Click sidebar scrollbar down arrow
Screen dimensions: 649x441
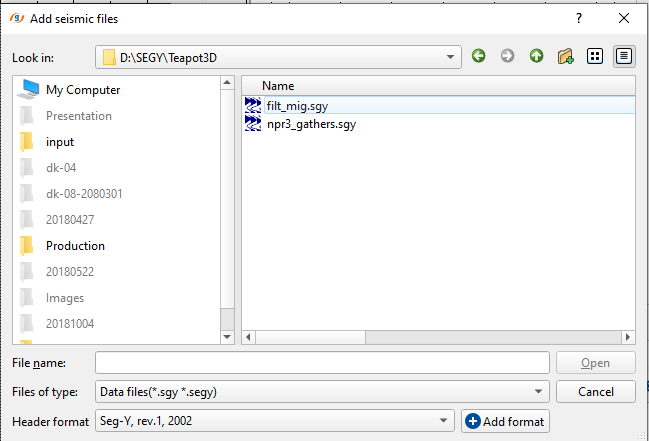coord(227,337)
